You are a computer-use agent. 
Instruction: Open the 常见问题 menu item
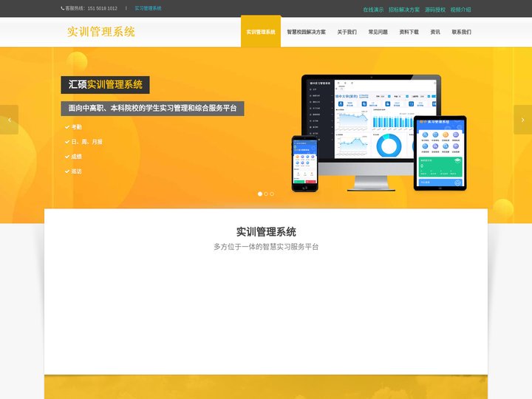pyautogui.click(x=378, y=32)
